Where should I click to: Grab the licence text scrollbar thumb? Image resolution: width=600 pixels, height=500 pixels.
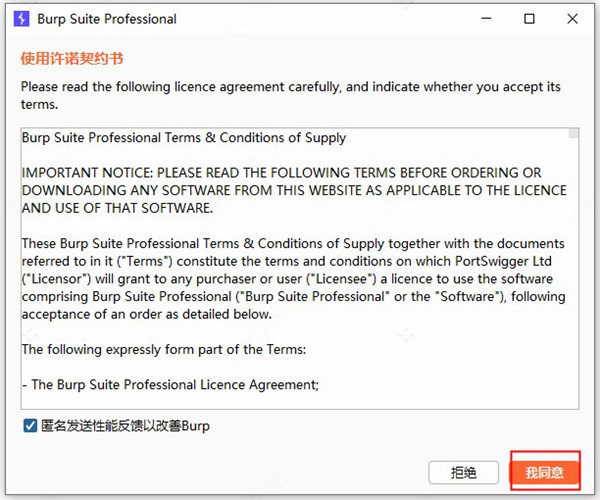573,133
